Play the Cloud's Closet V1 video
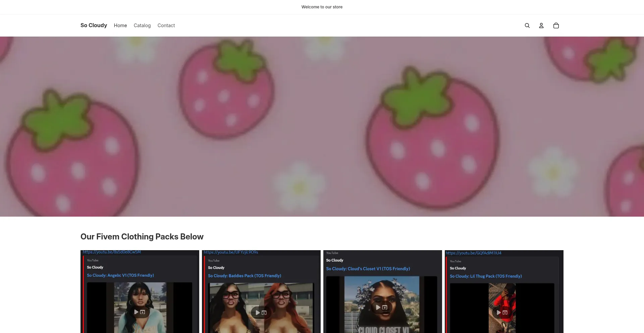 pyautogui.click(x=378, y=307)
